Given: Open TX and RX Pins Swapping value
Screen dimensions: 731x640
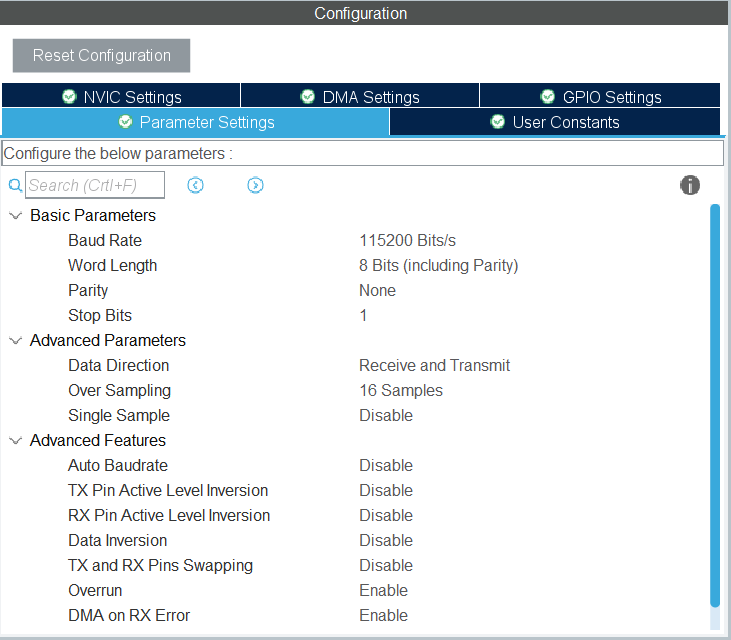Looking at the screenshot, I should [x=386, y=565].
